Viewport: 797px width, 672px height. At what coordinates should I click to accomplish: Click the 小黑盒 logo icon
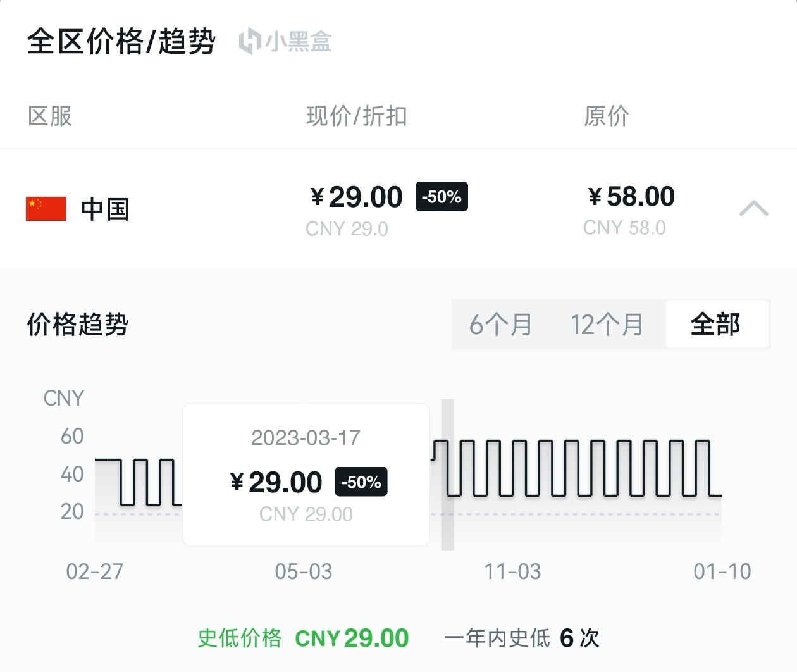[x=250, y=42]
